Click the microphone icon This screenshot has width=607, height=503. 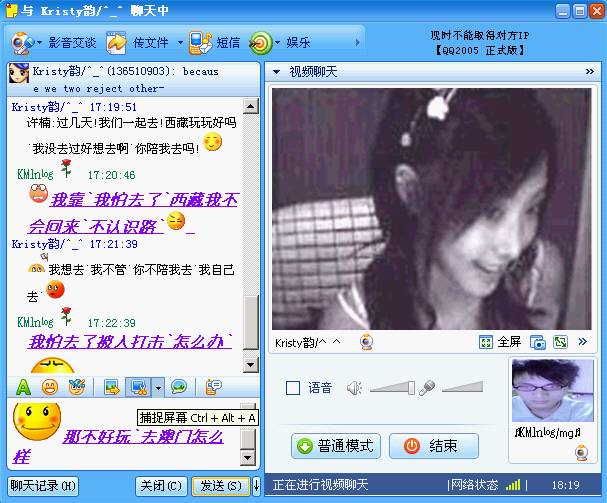[426, 388]
